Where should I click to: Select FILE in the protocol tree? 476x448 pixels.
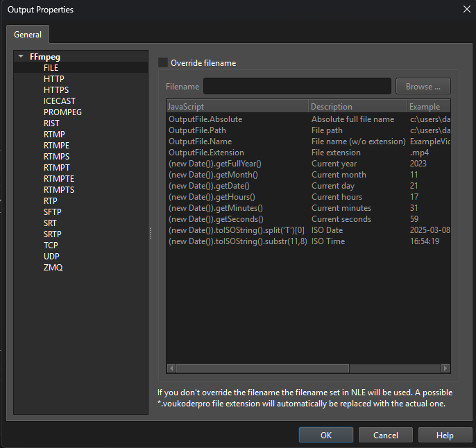tap(51, 68)
